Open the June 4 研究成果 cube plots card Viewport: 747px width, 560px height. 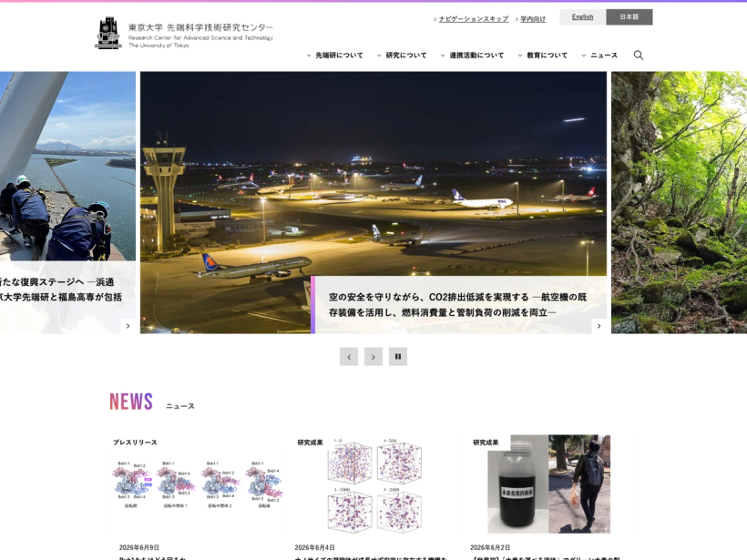(x=373, y=495)
